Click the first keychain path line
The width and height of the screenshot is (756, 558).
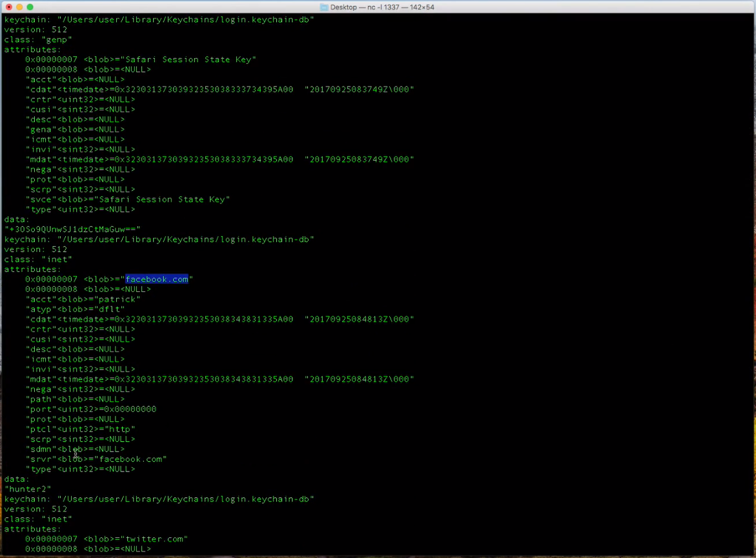tap(159, 20)
